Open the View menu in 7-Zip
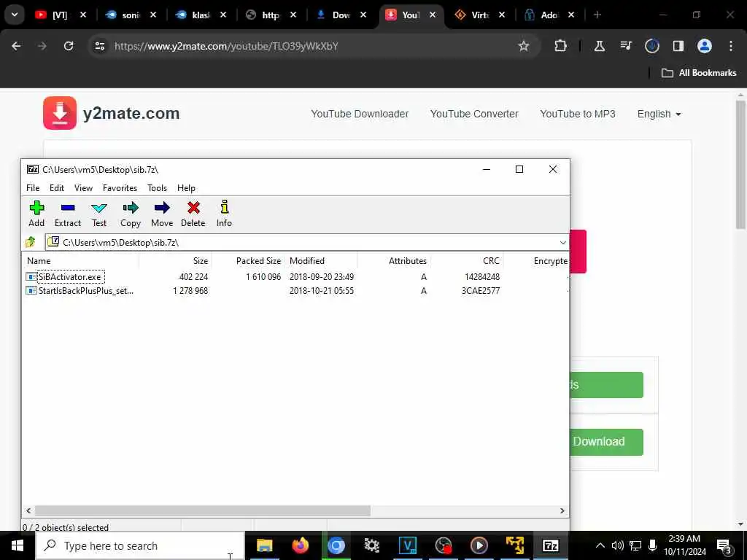The height and width of the screenshot is (560, 747). click(x=83, y=188)
